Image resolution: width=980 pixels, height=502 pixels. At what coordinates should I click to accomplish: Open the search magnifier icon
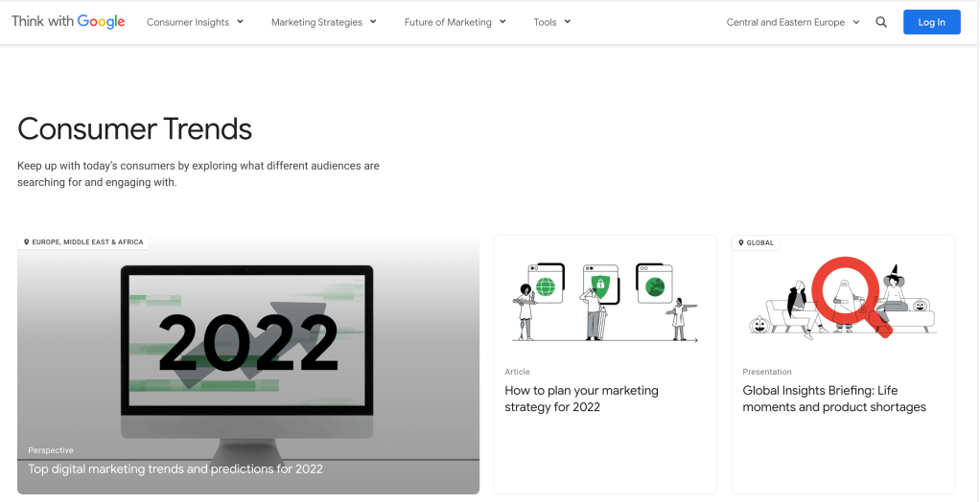pos(881,22)
